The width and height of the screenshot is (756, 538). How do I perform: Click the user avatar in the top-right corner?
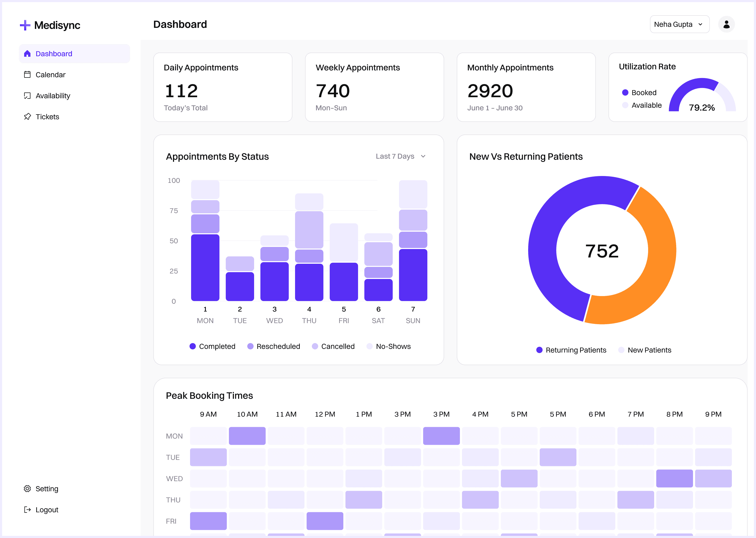[726, 24]
